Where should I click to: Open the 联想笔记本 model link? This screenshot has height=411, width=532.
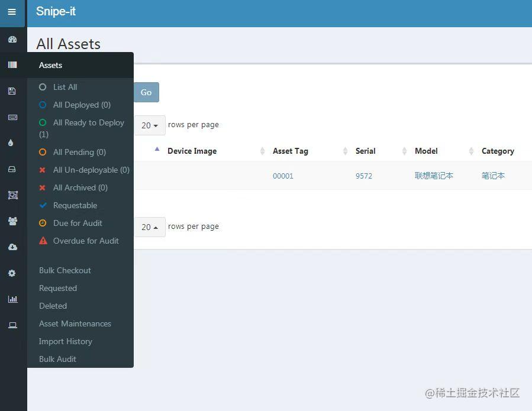click(x=434, y=176)
